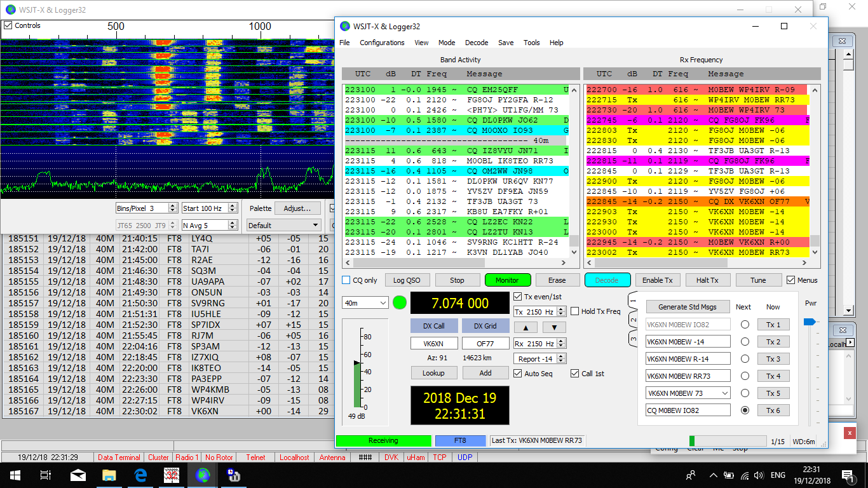Image resolution: width=868 pixels, height=488 pixels.
Task: Open the battery status tray icon
Action: coord(728,475)
